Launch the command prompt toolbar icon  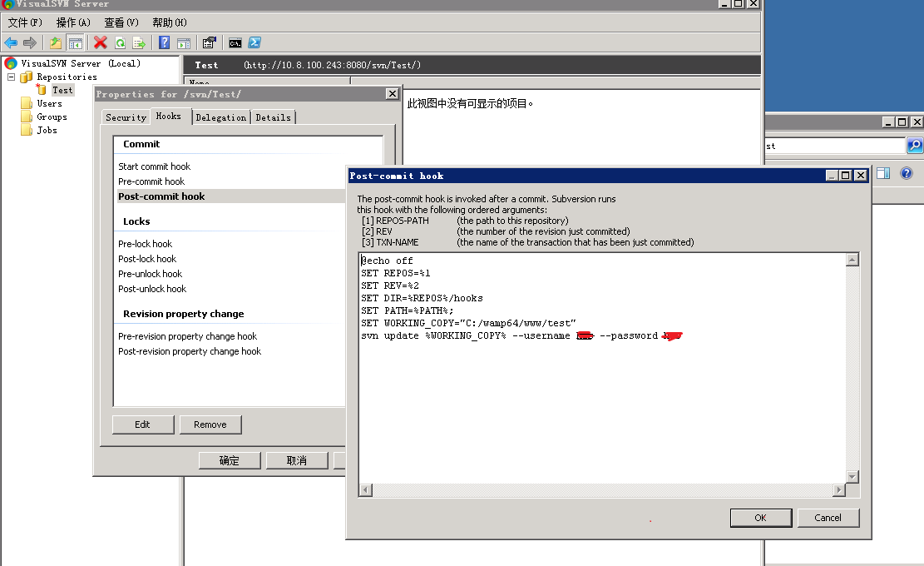click(x=235, y=42)
